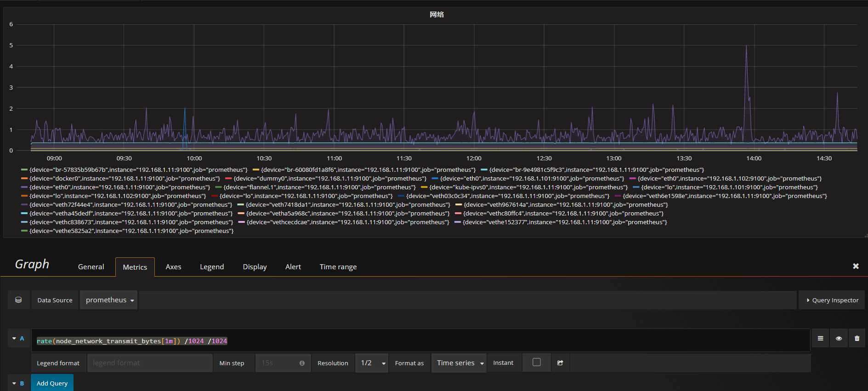The height and width of the screenshot is (391, 868).
Task: Click the Data Source label
Action: 55,300
